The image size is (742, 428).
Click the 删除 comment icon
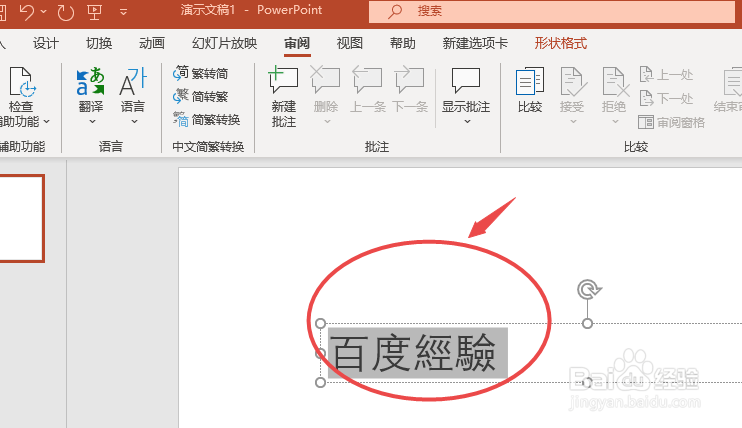point(326,80)
